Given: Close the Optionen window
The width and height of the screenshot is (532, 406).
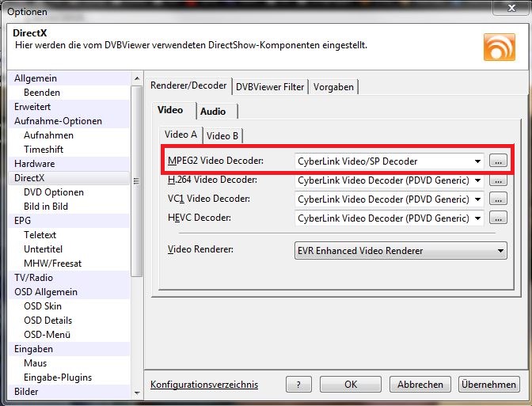Looking at the screenshot, I should [506, 9].
